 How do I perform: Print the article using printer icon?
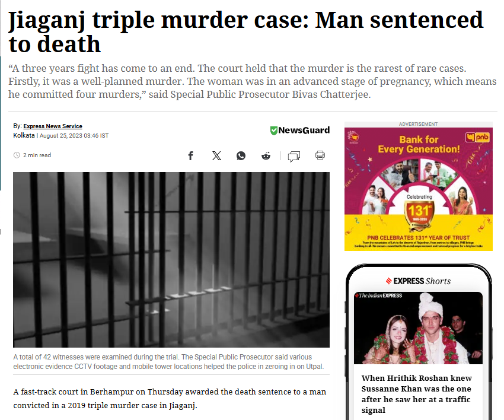(320, 155)
